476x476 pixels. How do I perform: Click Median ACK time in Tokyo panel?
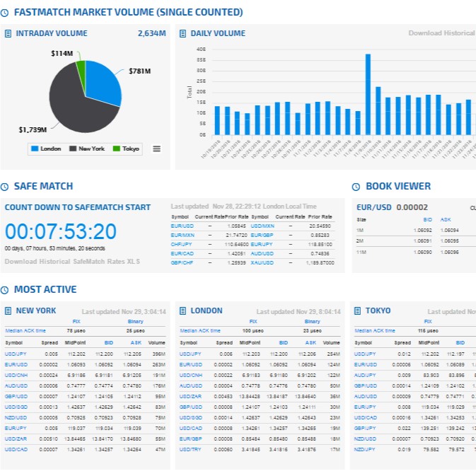pos(375,330)
